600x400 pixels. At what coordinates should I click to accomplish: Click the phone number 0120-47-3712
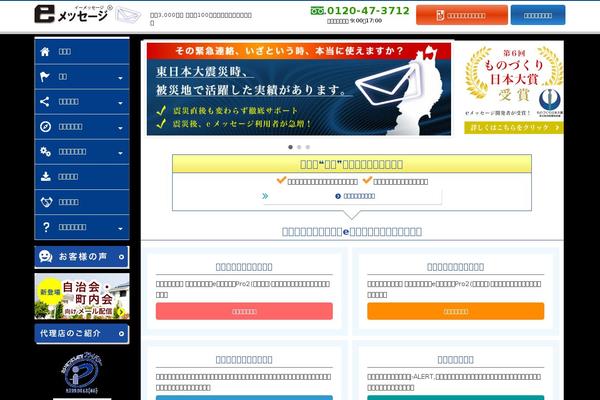368,11
